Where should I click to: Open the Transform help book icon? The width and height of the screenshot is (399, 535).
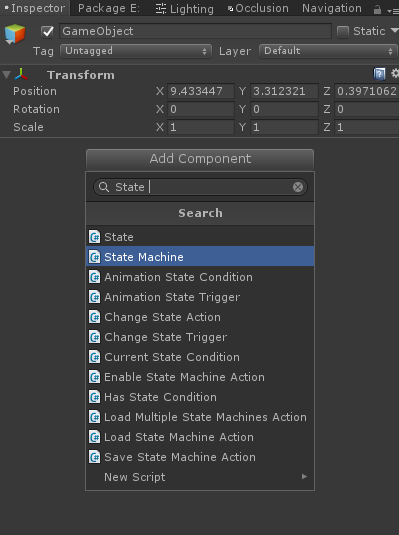[379, 74]
